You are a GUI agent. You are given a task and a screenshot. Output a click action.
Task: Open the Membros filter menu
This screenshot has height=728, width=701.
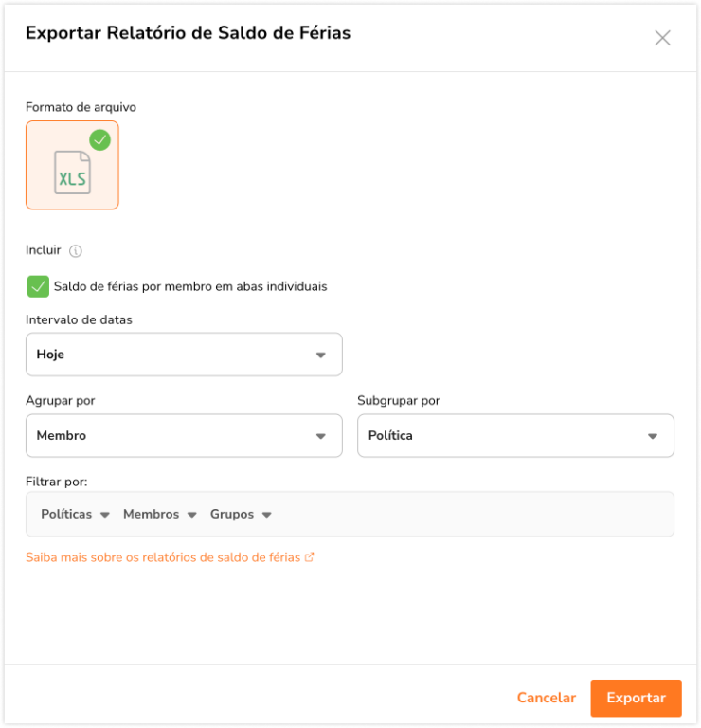coord(159,514)
